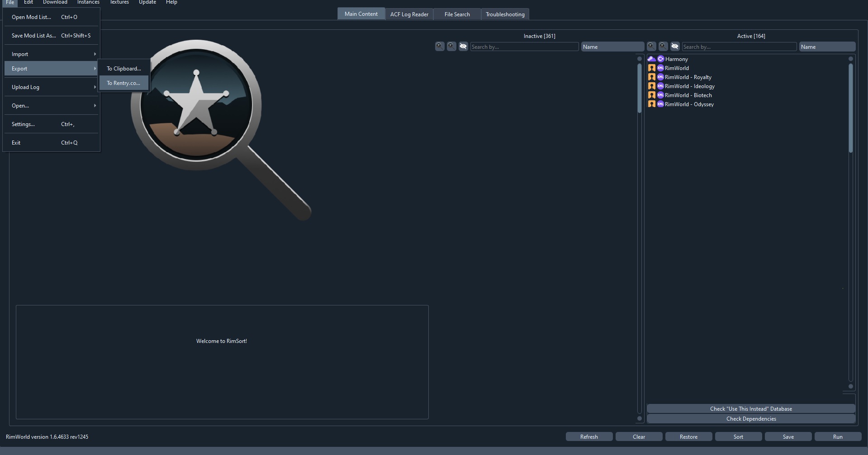Click the Steam Workshop source icon beside Harmony
This screenshot has height=455, width=868.
(x=652, y=59)
